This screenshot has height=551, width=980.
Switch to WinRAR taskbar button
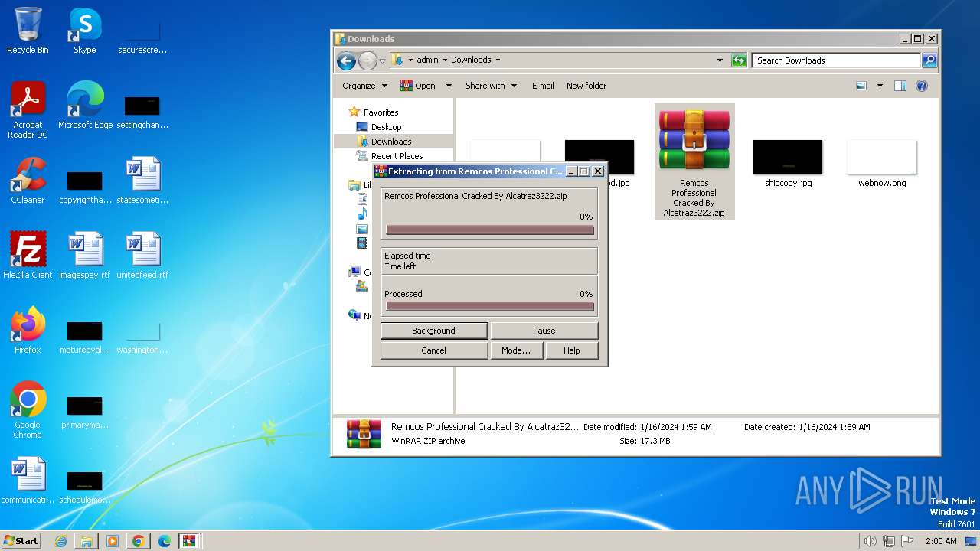pos(189,541)
